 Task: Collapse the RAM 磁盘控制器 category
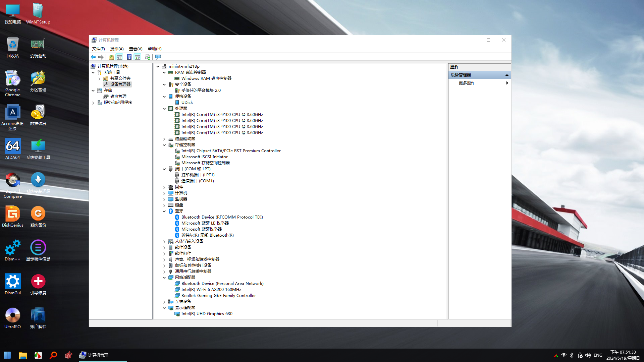click(x=164, y=72)
